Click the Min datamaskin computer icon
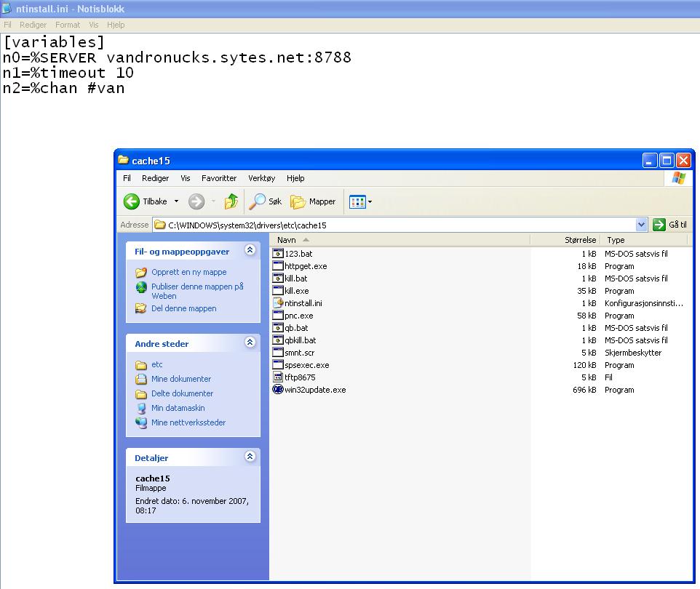This screenshot has width=700, height=589. (x=141, y=408)
